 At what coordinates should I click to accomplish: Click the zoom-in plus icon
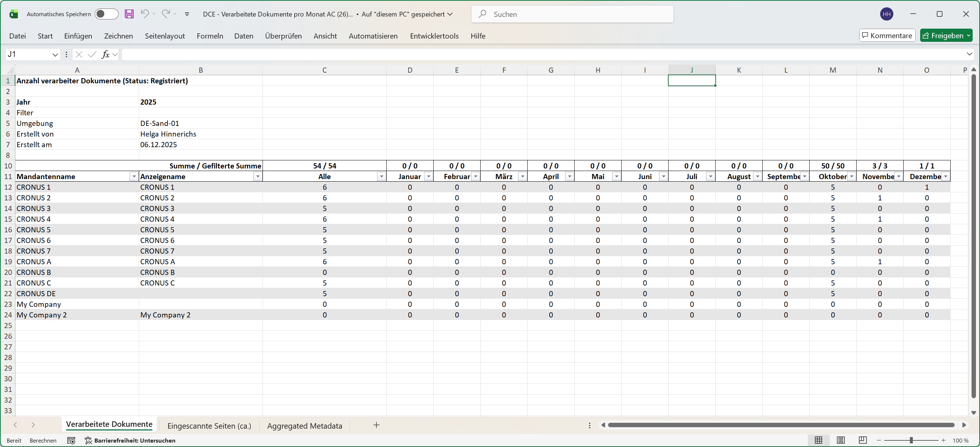coord(944,440)
